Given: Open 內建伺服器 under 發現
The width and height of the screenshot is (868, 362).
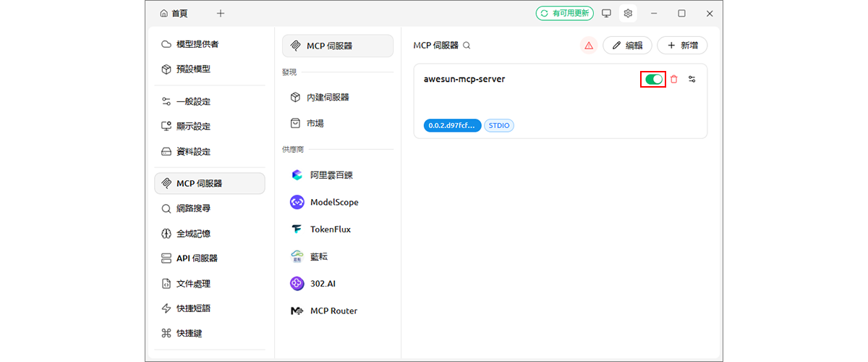Looking at the screenshot, I should pyautogui.click(x=338, y=97).
